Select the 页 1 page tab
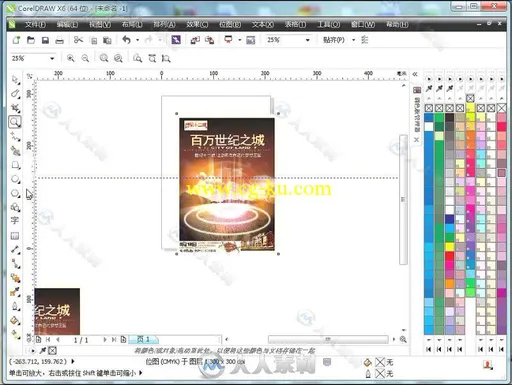Viewport: 512px width, 385px height. coord(143,339)
